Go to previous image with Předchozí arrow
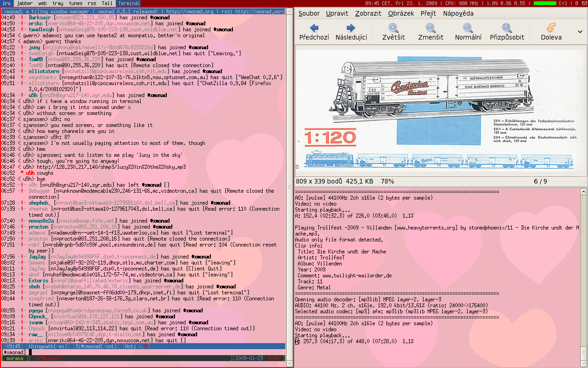The height and width of the screenshot is (368, 588). point(314,32)
